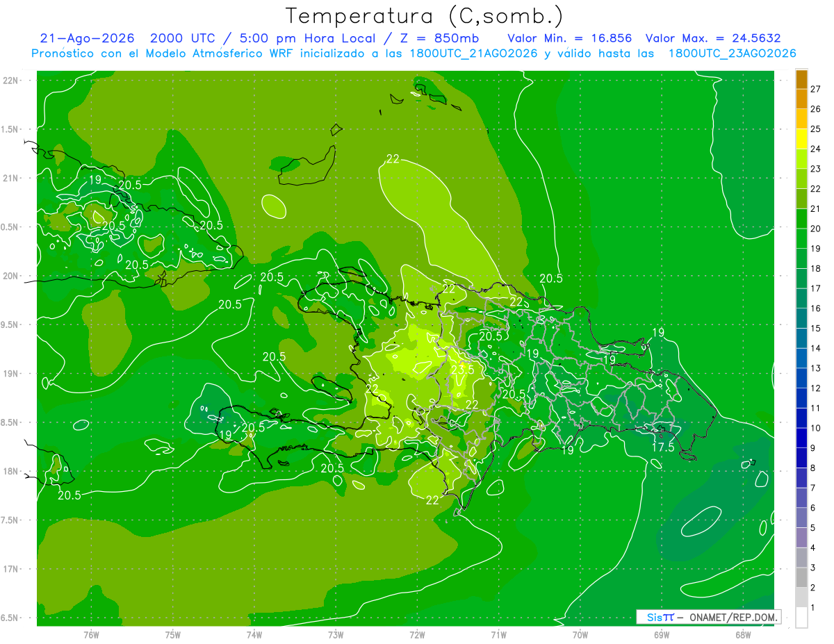Pick the white swatch at the scale bottom
Screen dimensions: 834x644
pos(801,618)
